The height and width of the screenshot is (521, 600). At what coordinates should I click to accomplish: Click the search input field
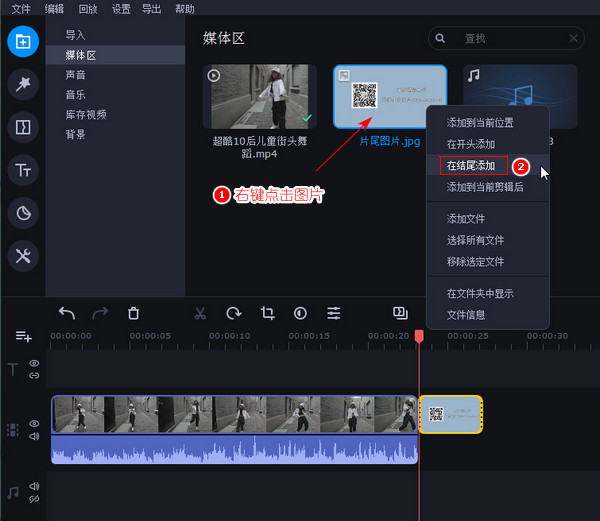506,38
